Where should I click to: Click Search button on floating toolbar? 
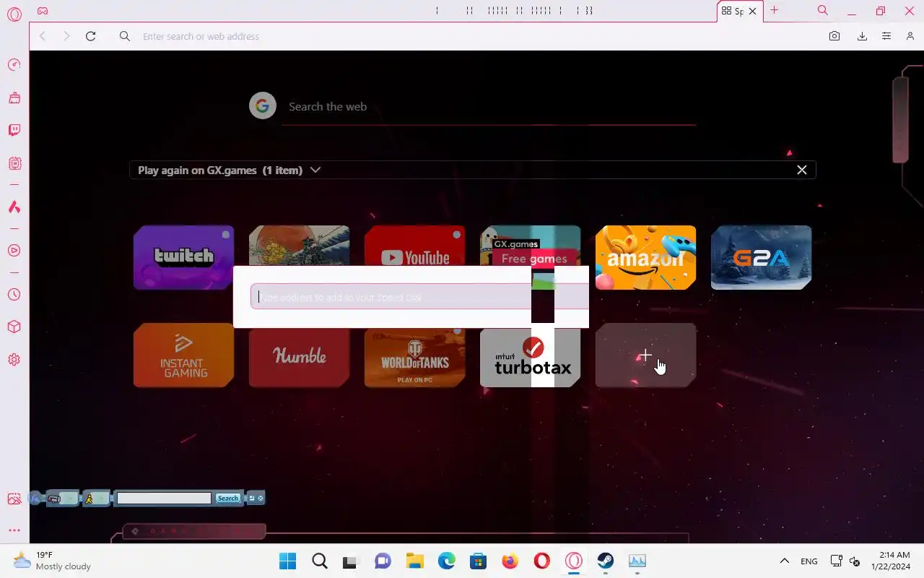227,498
